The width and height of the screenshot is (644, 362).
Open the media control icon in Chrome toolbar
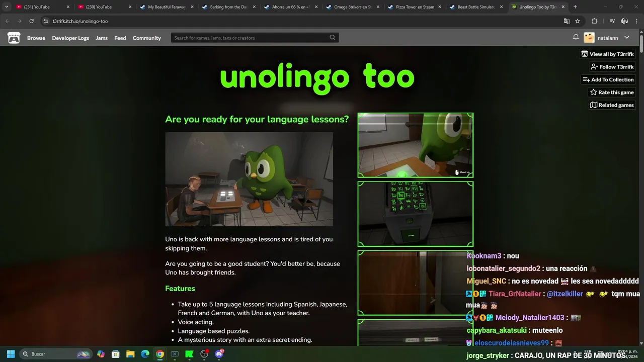coord(612,21)
